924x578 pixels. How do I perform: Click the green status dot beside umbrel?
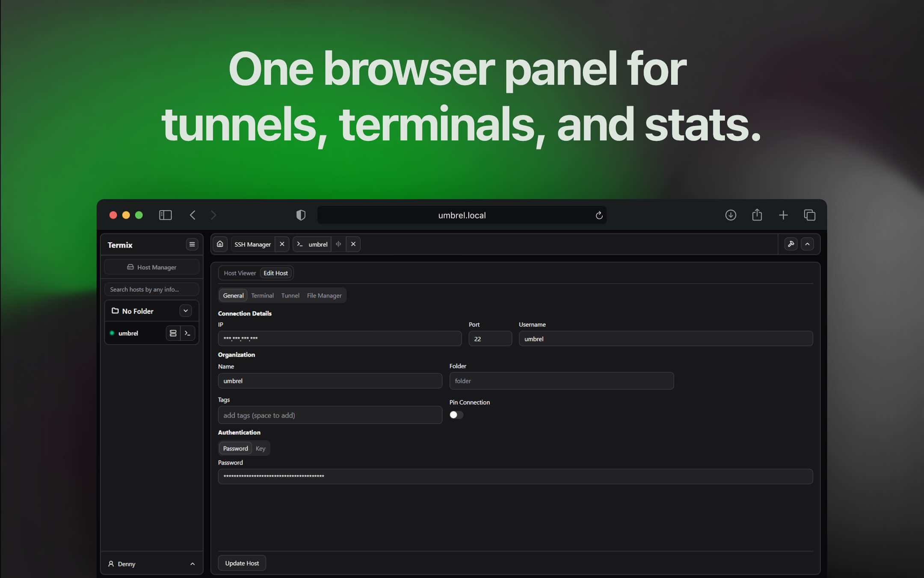tap(112, 333)
